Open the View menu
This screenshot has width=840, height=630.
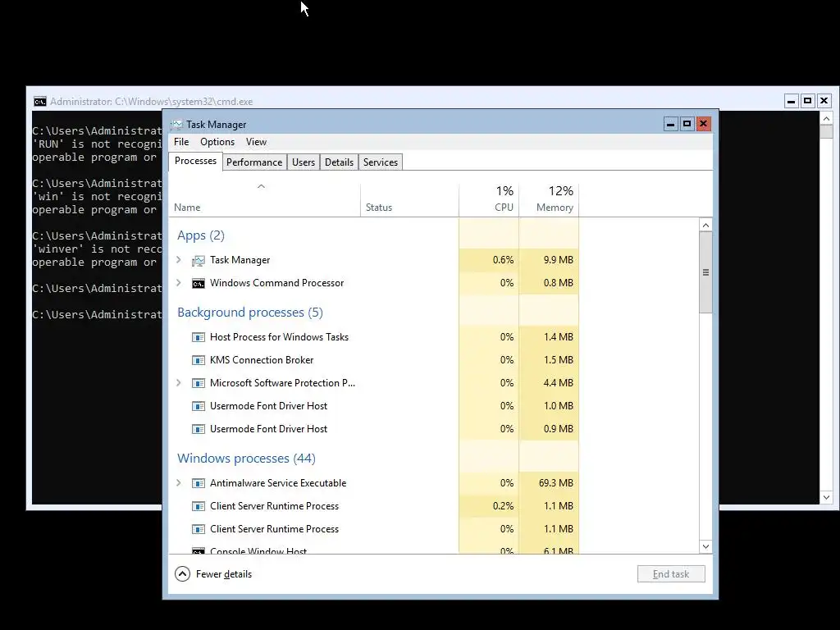(x=256, y=142)
